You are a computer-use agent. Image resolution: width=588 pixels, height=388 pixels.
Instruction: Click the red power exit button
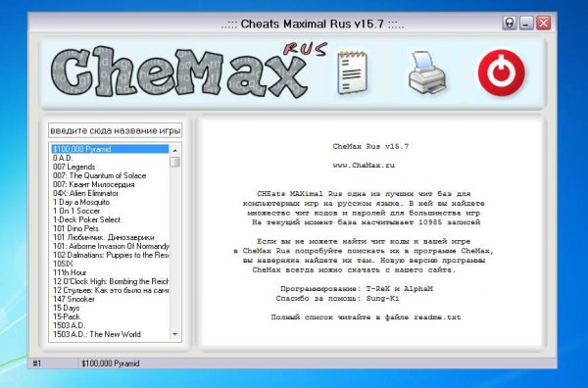pyautogui.click(x=502, y=73)
